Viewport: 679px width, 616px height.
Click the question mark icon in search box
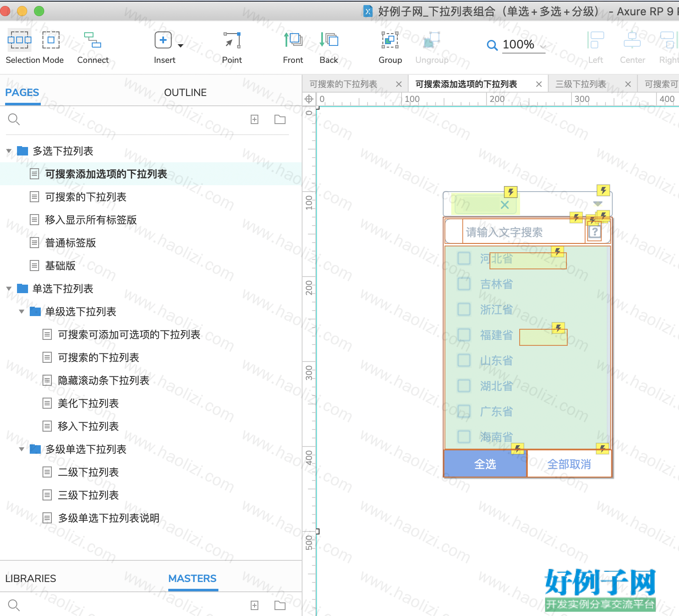tap(595, 232)
